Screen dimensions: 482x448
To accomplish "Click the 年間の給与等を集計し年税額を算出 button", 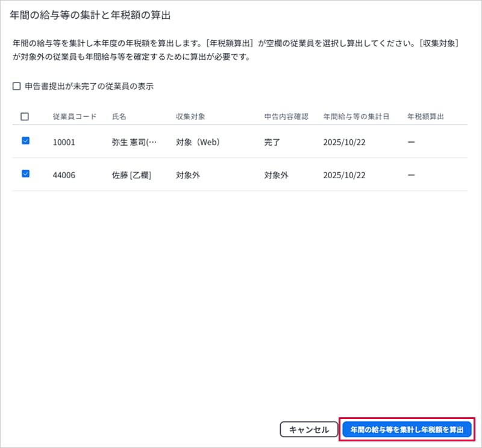I will [x=407, y=429].
